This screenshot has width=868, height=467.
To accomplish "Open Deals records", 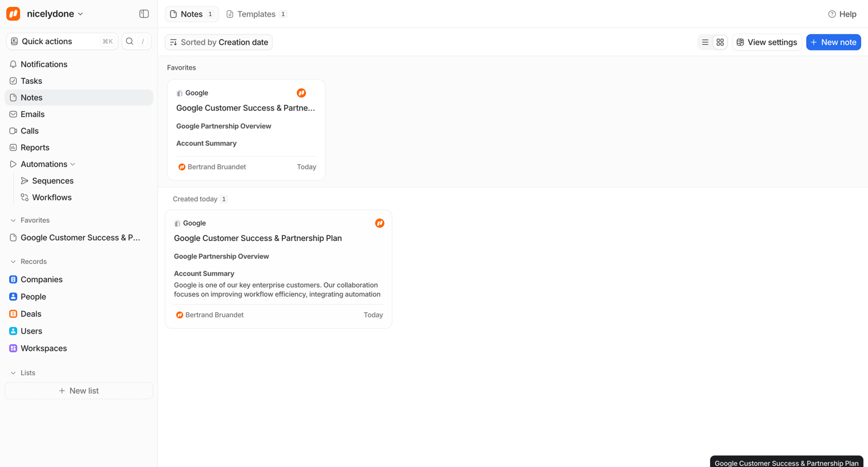I will click(x=79, y=314).
